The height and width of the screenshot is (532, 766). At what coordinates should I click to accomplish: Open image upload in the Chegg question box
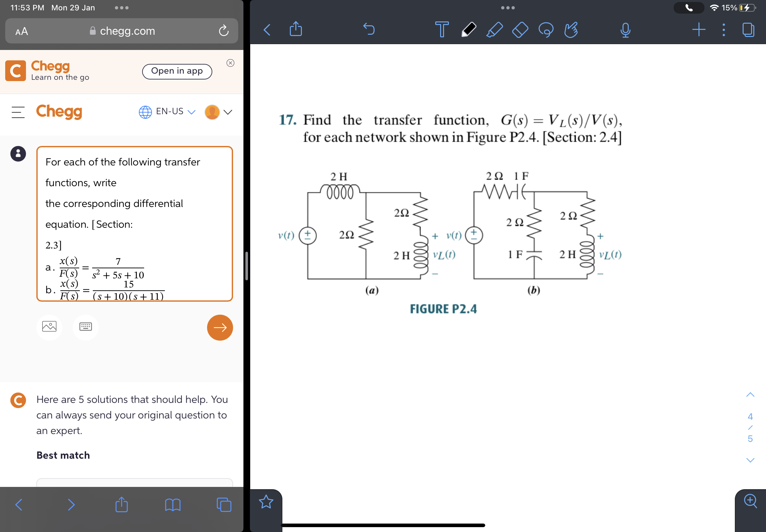tap(49, 327)
